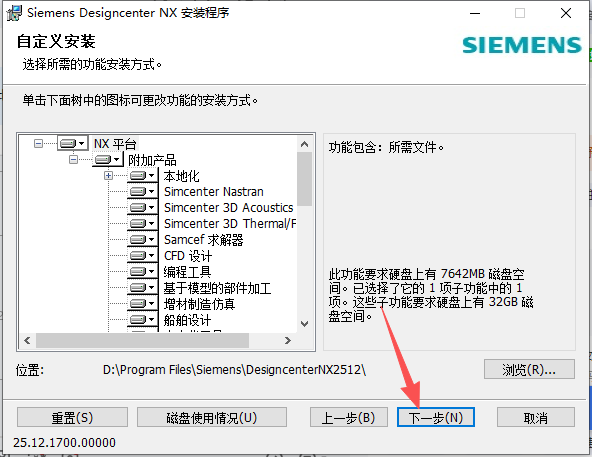The height and width of the screenshot is (457, 592).
Task: Open install-mode icon for Samcef 求解器
Action: point(143,239)
